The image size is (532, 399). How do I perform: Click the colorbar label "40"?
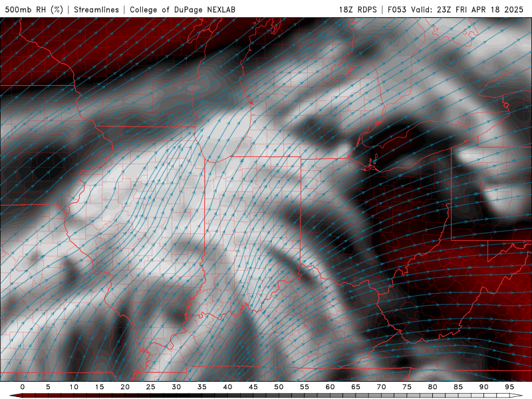point(227,387)
